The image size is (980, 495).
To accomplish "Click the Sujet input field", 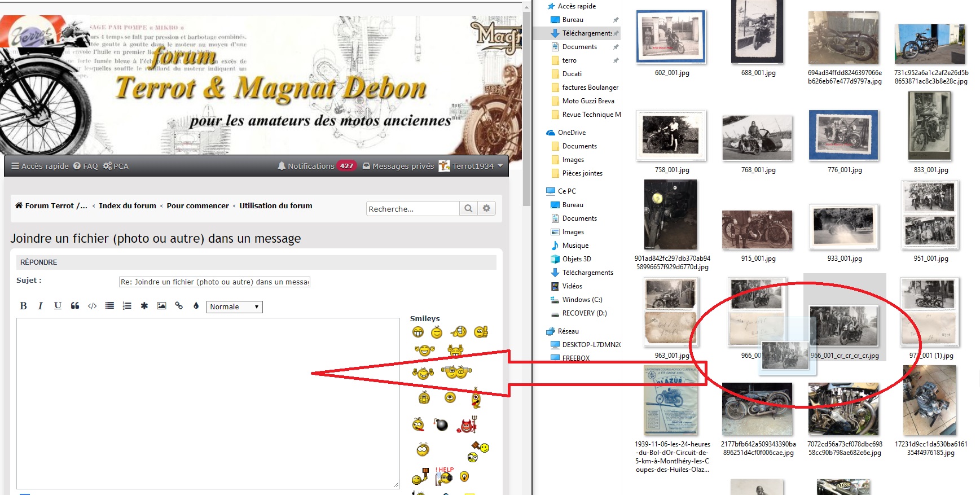I will (214, 282).
